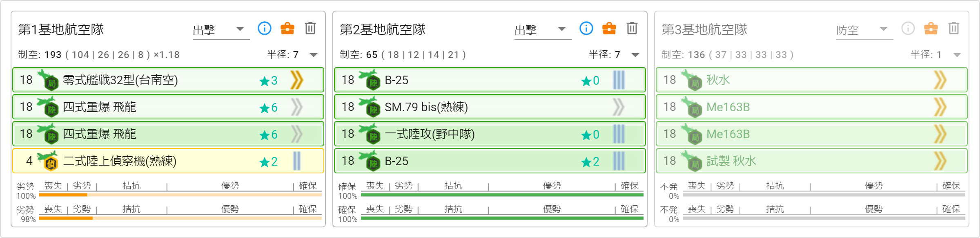
Task: Open 防空 mode dropdown for 第3基地航空隊
Action: pos(864,30)
